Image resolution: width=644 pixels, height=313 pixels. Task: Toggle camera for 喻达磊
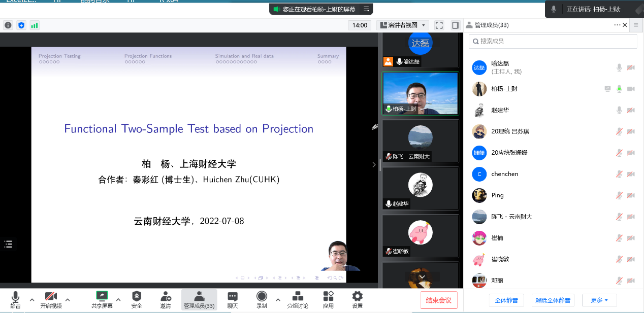[x=631, y=67]
